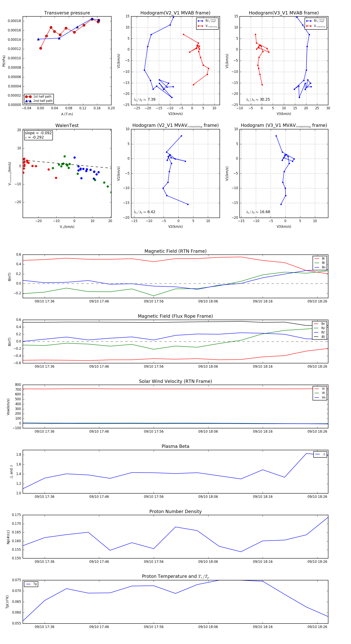Click the 'Vsw(km/s)' axis label

pyautogui.click(x=8, y=407)
